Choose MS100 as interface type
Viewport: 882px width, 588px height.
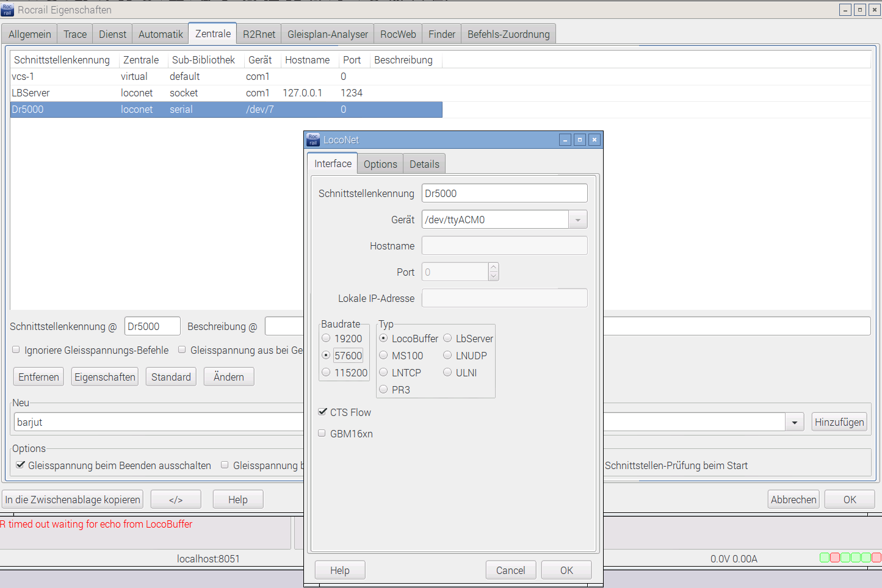[x=383, y=355]
